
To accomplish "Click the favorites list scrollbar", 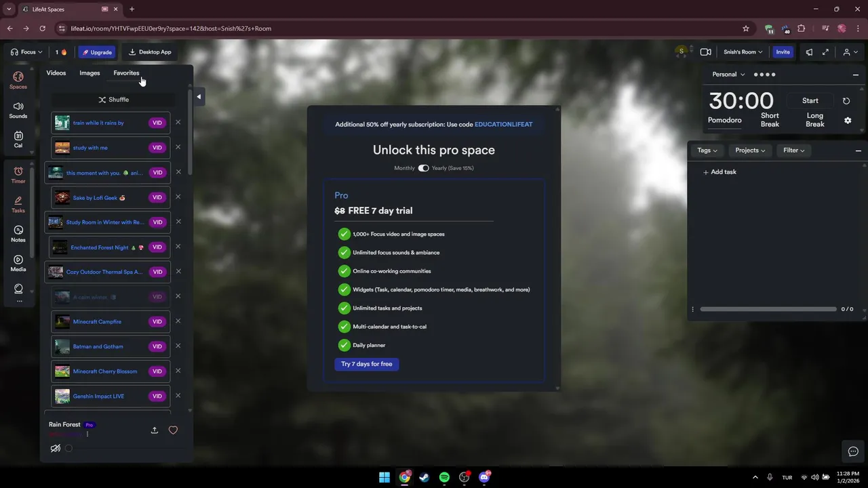I will pyautogui.click(x=190, y=132).
